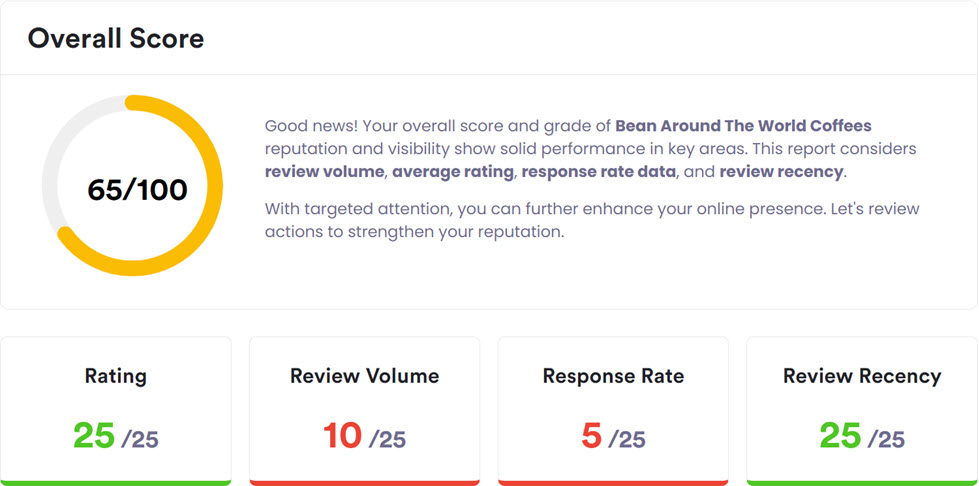Click the 65/100 score text
The width and height of the screenshot is (979, 486).
click(x=137, y=190)
